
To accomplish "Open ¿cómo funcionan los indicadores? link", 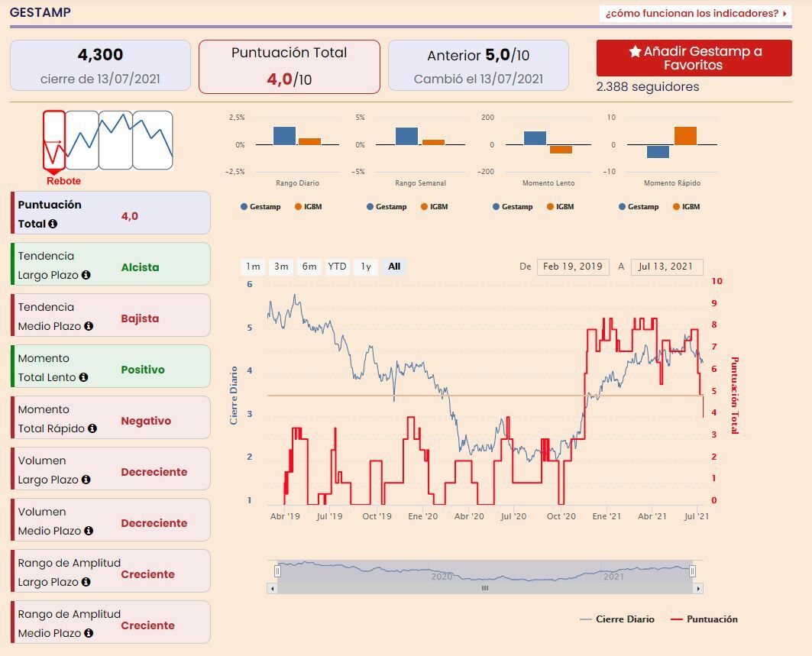I will coord(695,14).
